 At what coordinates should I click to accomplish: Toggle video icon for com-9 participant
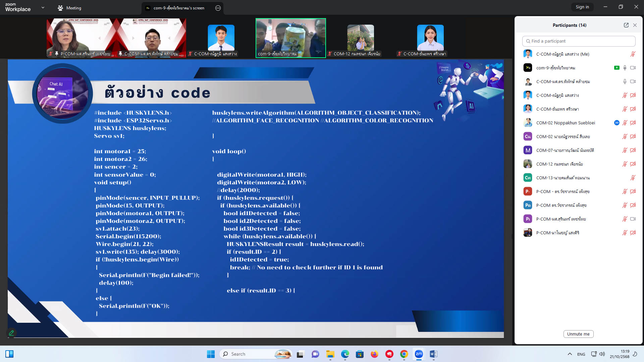click(633, 68)
